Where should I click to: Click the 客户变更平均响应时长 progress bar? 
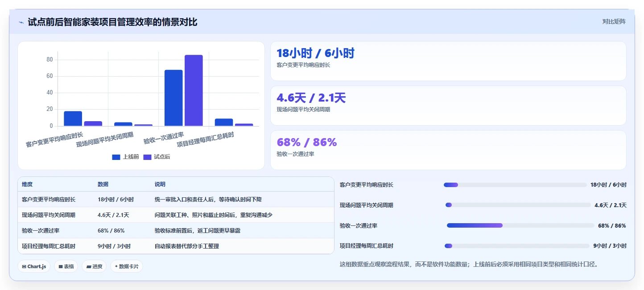click(x=515, y=185)
